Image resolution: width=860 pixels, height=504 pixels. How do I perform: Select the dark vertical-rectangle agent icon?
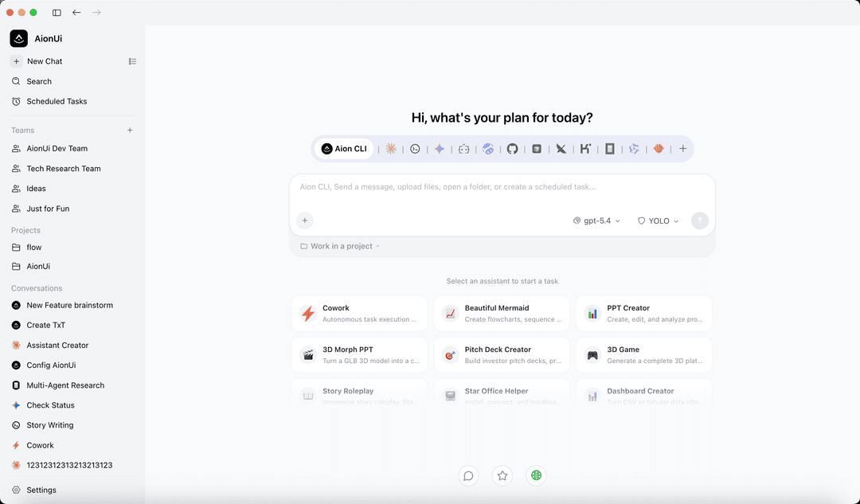pyautogui.click(x=609, y=149)
